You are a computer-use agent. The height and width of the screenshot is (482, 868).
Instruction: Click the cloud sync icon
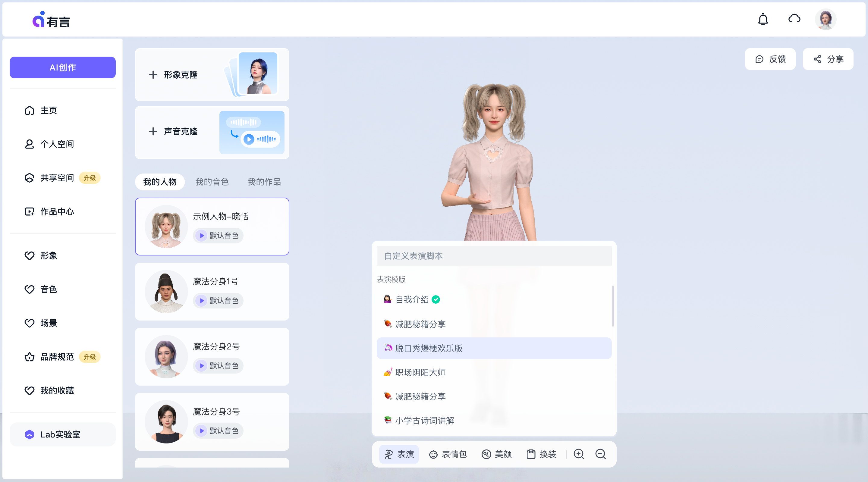tap(794, 19)
